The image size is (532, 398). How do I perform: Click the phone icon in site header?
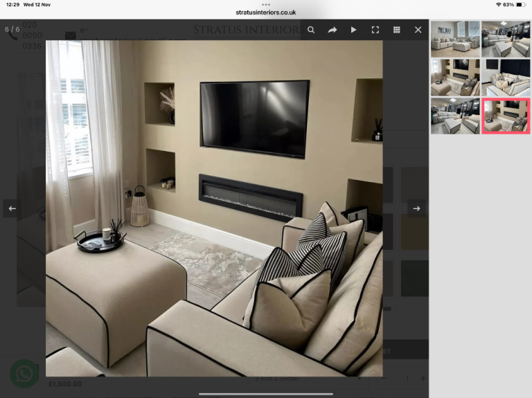[13, 35]
